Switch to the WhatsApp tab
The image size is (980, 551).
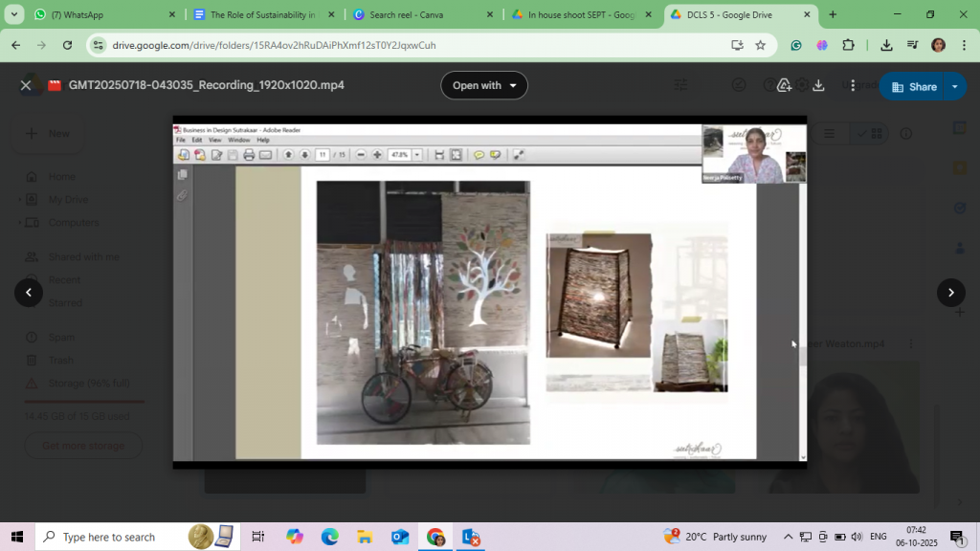click(103, 14)
